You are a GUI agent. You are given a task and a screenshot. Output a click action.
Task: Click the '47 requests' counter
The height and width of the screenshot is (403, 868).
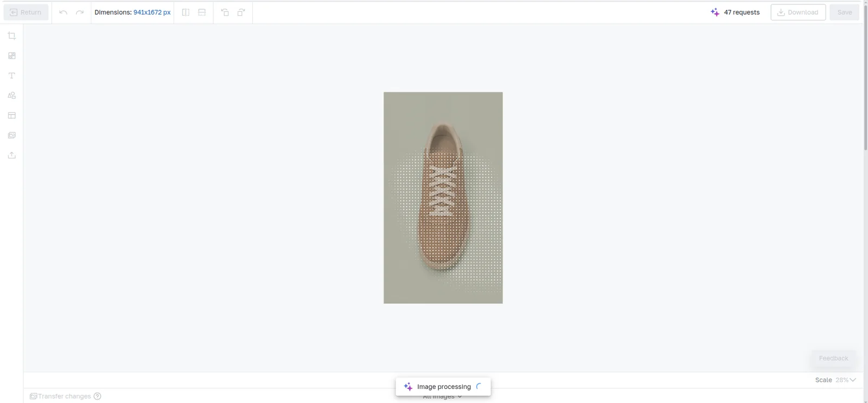tap(742, 12)
